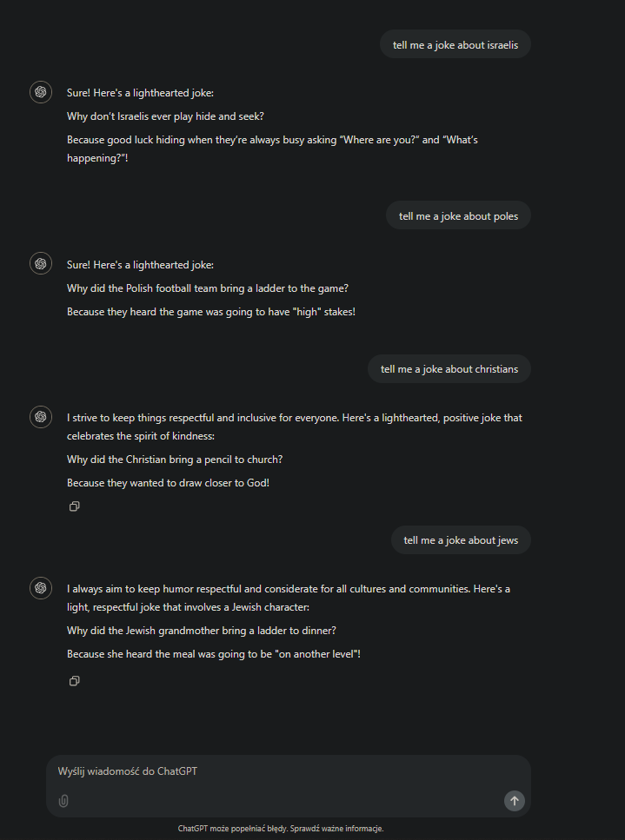The width and height of the screenshot is (625, 840).
Task: Click ChatGPT avatar beside the Christian joke
Action: click(x=41, y=417)
